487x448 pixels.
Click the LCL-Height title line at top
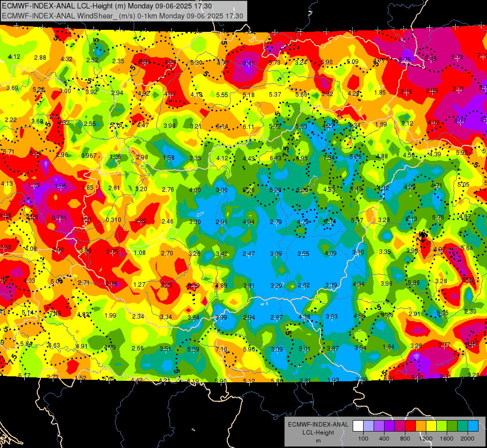coord(107,6)
